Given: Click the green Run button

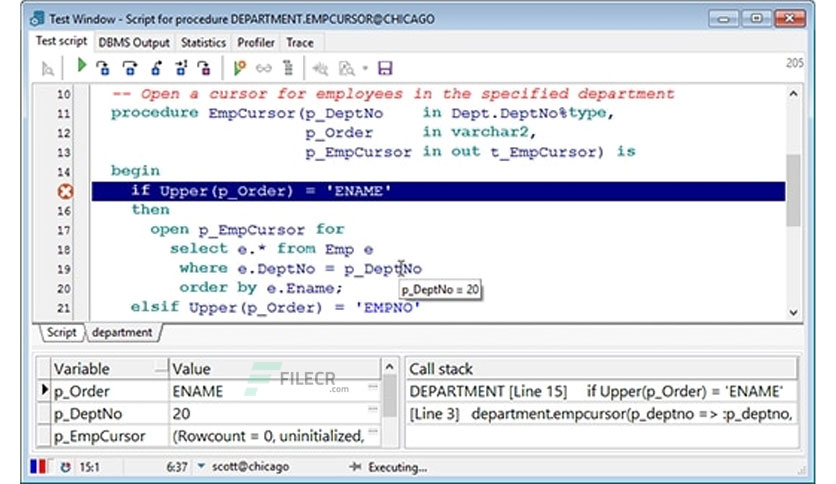Looking at the screenshot, I should click(82, 66).
